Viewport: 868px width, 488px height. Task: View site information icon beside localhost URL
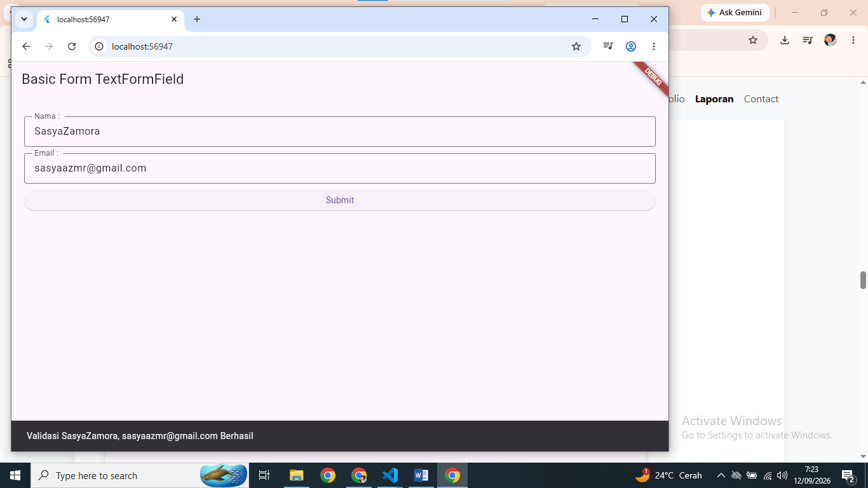99,46
